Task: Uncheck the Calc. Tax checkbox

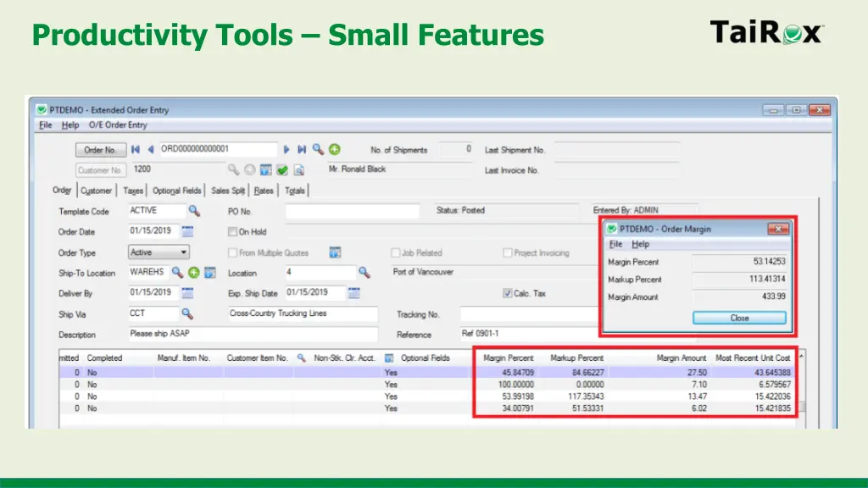Action: [507, 293]
